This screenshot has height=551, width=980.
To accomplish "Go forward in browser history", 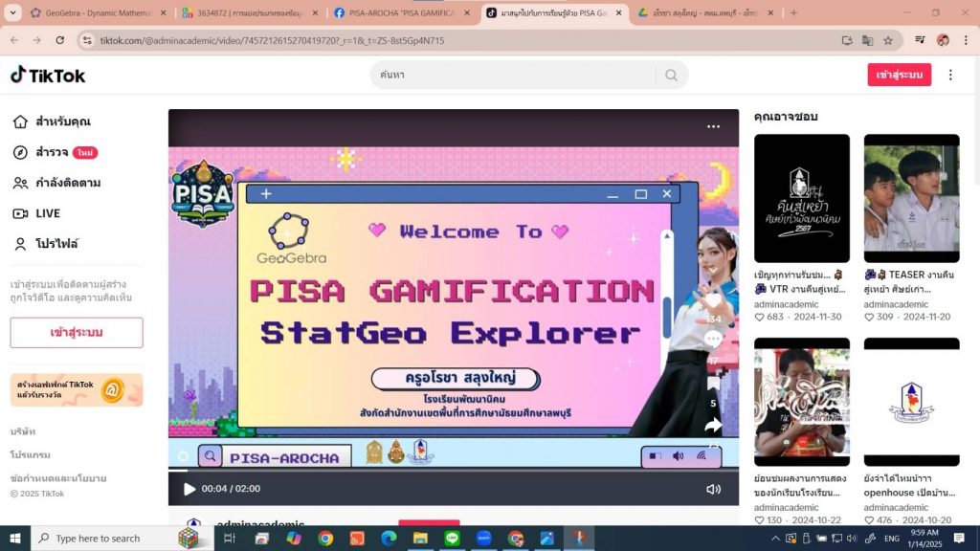I will (37, 40).
